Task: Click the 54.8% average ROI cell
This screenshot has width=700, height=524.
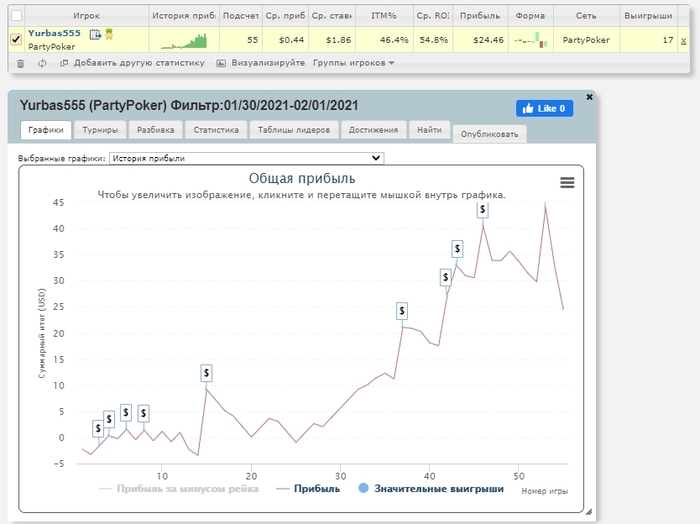Action: [x=433, y=40]
